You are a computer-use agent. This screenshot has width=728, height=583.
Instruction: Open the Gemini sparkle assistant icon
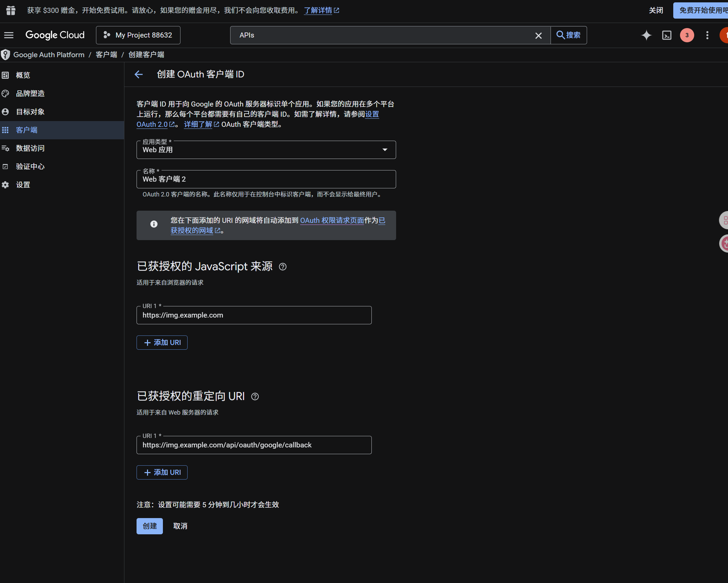(646, 35)
